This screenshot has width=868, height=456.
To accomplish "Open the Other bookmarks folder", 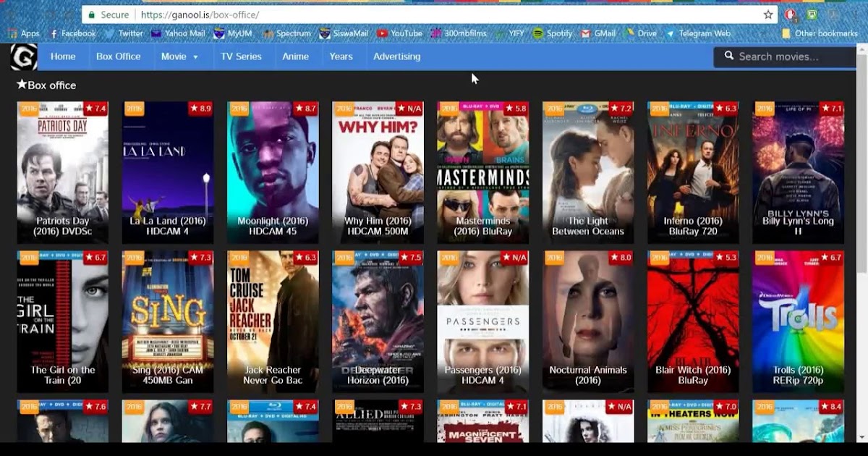I will [820, 33].
